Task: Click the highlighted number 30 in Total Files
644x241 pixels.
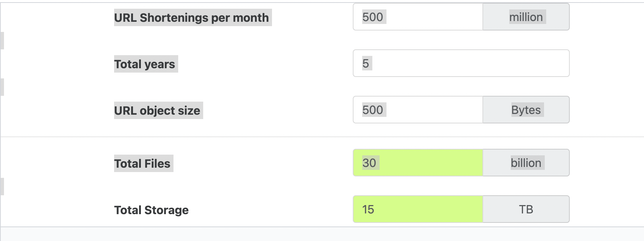Action: coord(369,163)
